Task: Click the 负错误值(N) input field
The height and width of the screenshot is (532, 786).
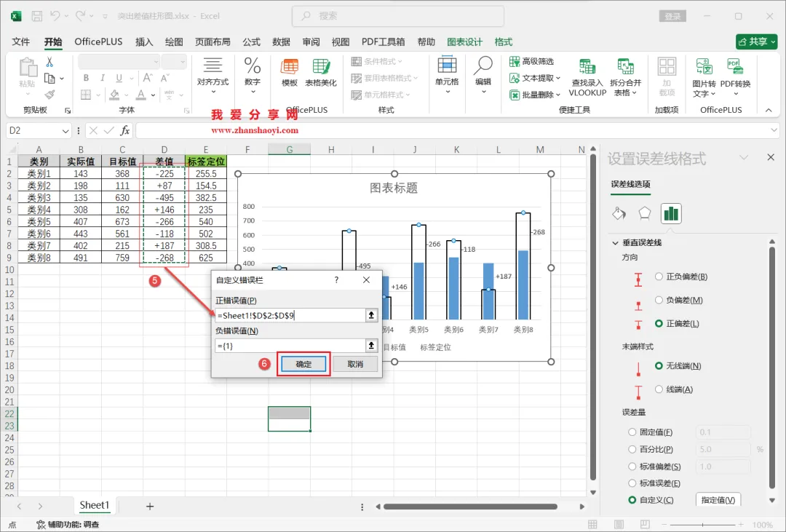Action: pos(290,345)
